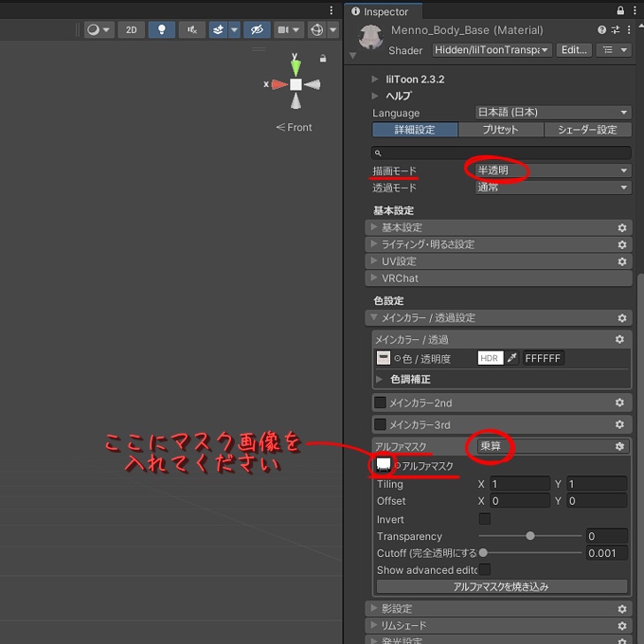
Task: Click the Edit... shader button
Action: 574,50
